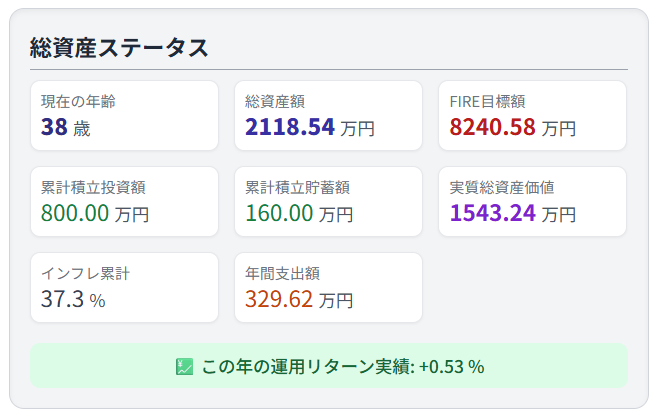The width and height of the screenshot is (661, 419).
Task: Open the FIRE目標額 card
Action: pyautogui.click(x=532, y=115)
